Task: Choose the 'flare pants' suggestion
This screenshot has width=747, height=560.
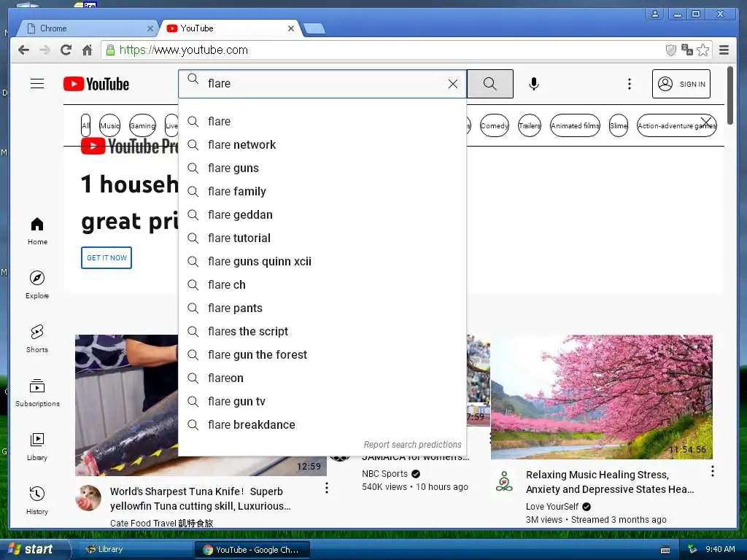Action: pyautogui.click(x=322, y=308)
